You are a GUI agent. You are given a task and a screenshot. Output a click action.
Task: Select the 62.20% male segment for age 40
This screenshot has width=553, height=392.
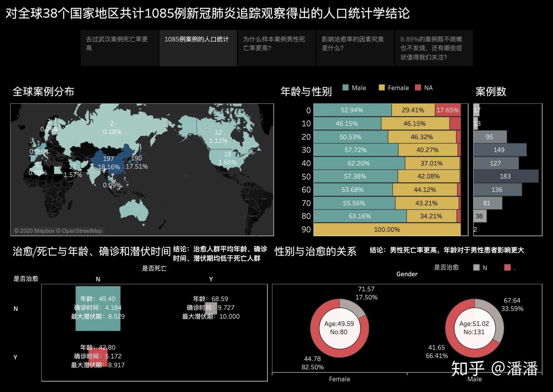pos(359,163)
